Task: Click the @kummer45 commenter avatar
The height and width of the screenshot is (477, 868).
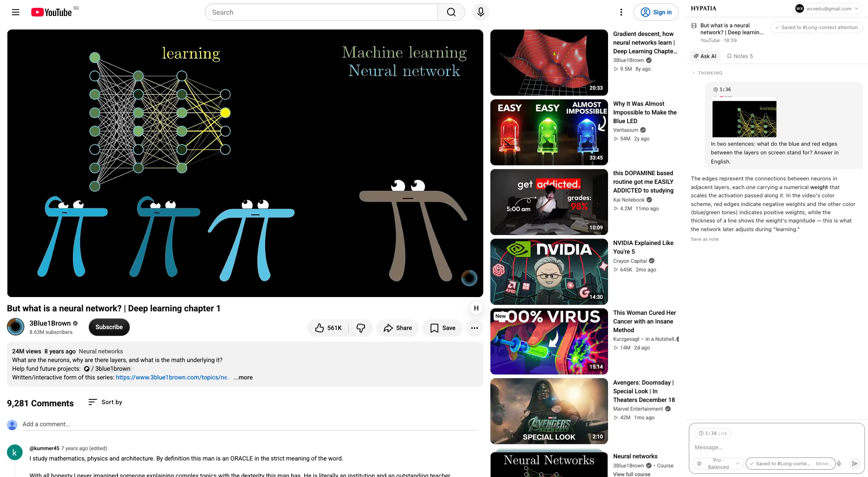Action: click(x=14, y=453)
